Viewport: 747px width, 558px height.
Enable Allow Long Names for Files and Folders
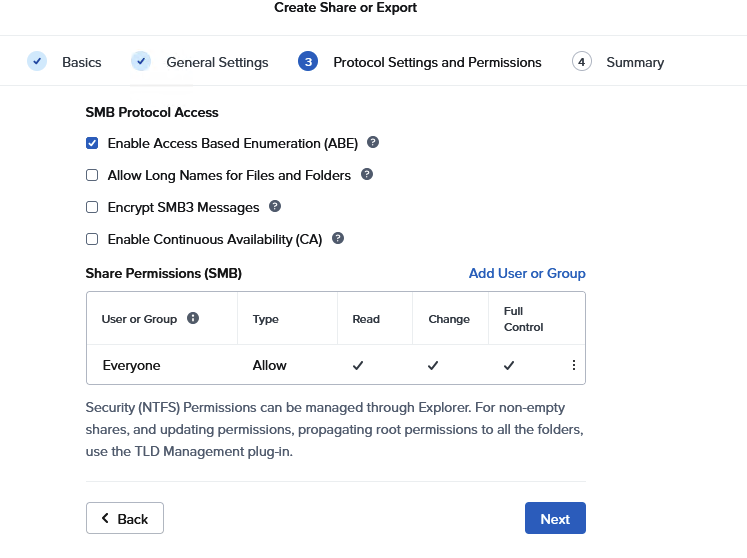tap(92, 175)
